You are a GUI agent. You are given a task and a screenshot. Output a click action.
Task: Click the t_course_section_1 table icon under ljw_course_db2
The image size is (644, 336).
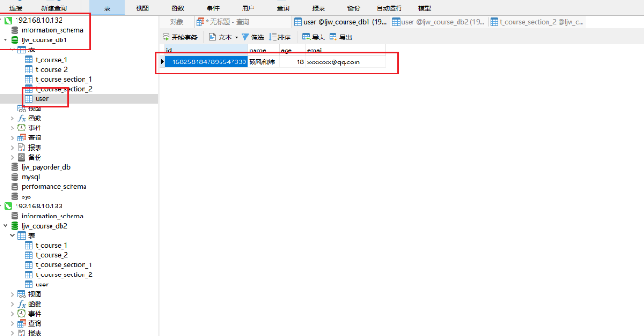click(x=28, y=265)
